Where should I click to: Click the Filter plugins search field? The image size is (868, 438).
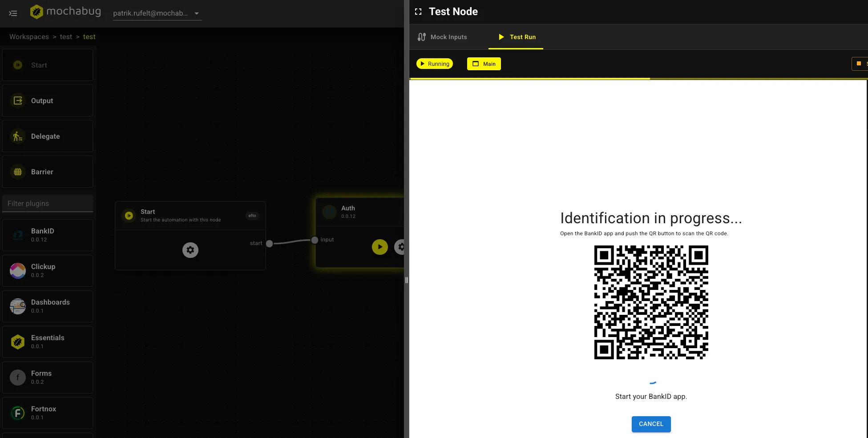click(48, 203)
